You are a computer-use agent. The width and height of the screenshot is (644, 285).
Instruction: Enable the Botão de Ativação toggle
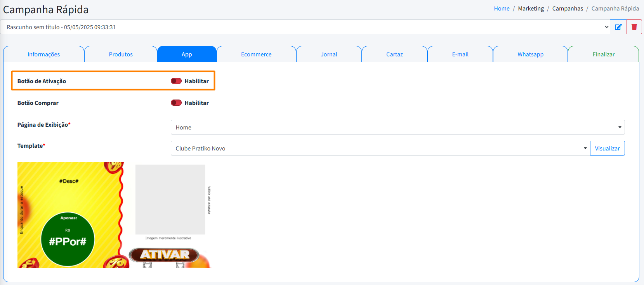coord(176,81)
